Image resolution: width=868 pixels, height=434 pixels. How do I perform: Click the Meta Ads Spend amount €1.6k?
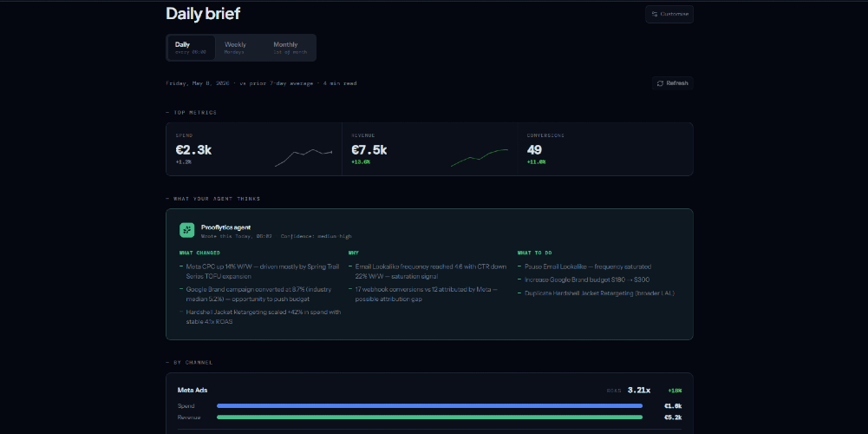tap(673, 405)
